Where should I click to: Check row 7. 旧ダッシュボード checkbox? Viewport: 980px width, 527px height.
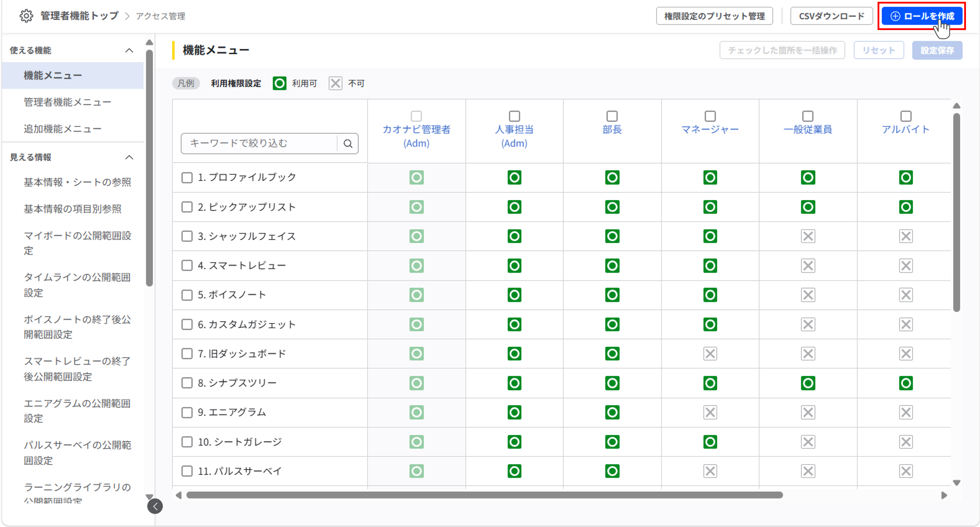coord(187,354)
